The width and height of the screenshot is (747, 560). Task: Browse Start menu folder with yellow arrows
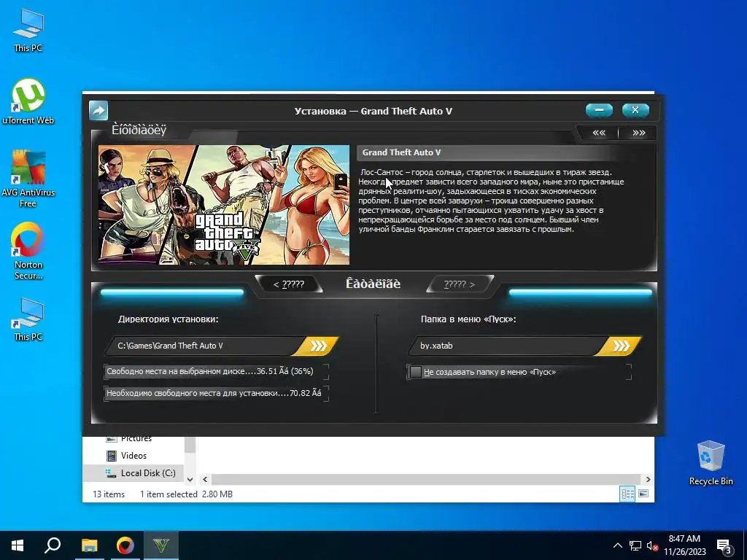tap(620, 346)
